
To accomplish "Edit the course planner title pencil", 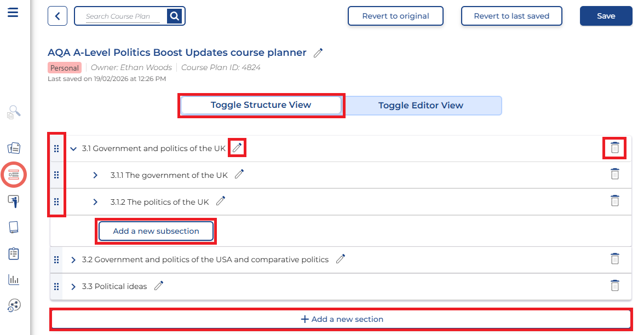I will pyautogui.click(x=318, y=53).
